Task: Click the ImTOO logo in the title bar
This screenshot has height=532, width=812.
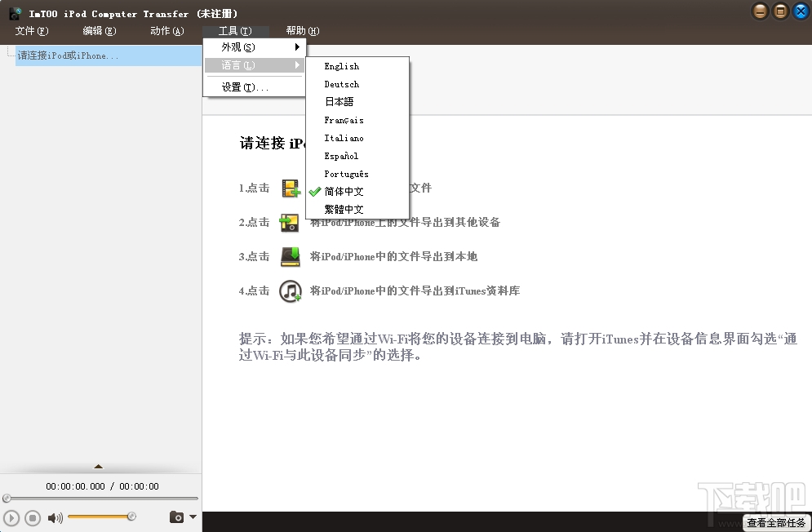Action: (13, 12)
